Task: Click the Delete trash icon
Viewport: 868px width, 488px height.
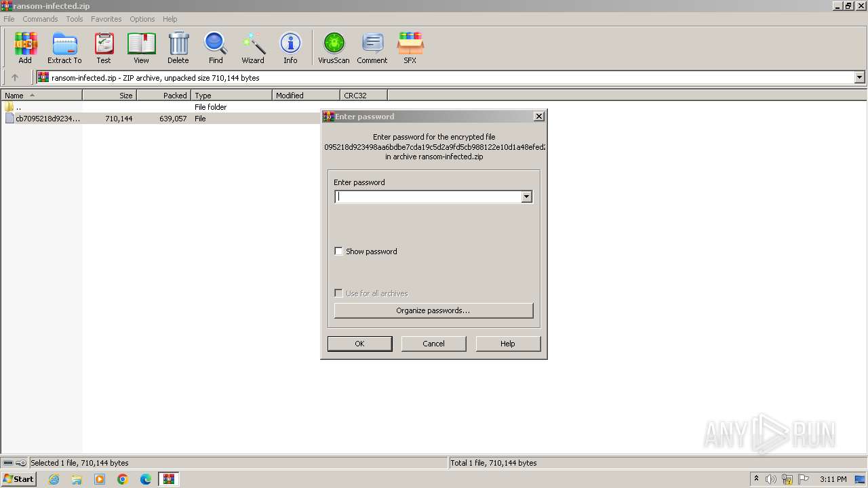Action: tap(178, 47)
